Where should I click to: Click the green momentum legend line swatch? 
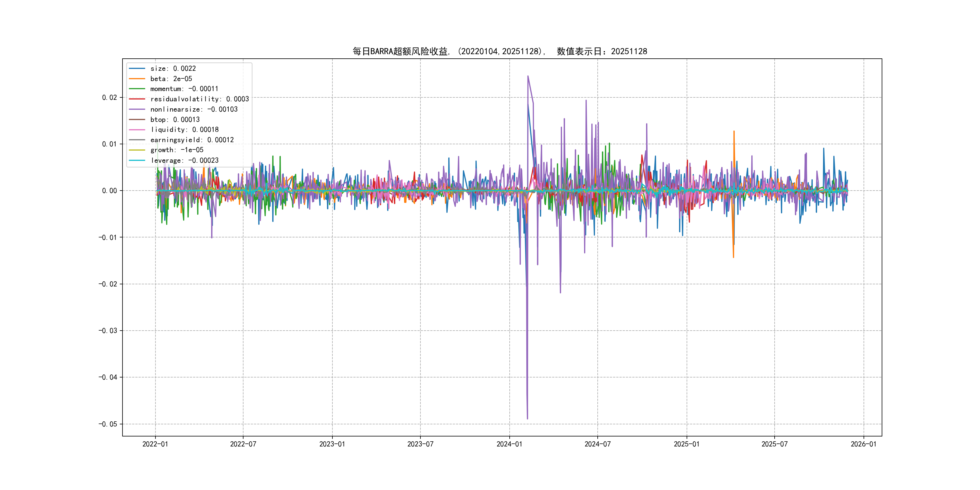[x=137, y=89]
